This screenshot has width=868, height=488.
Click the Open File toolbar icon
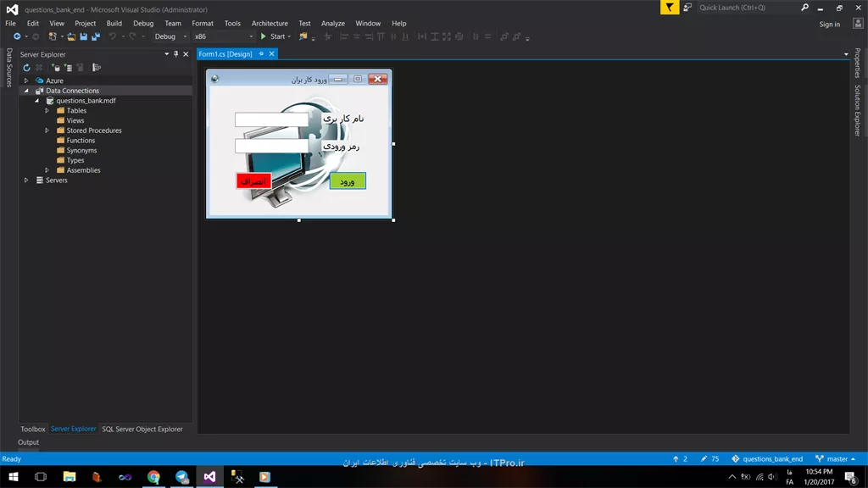pyautogui.click(x=71, y=36)
